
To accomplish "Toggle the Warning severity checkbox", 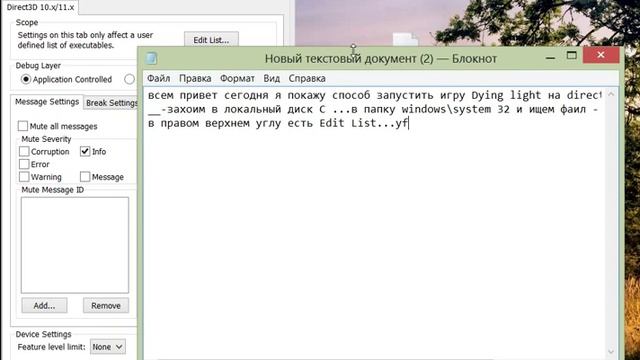I will (24, 177).
